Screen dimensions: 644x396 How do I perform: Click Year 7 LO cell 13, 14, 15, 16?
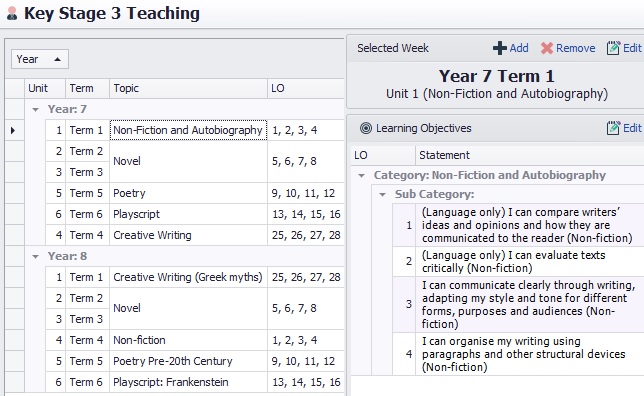306,214
